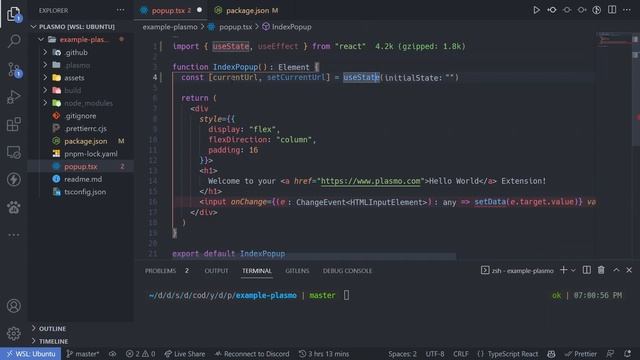
Task: Split the terminal panel
Action: click(586, 270)
